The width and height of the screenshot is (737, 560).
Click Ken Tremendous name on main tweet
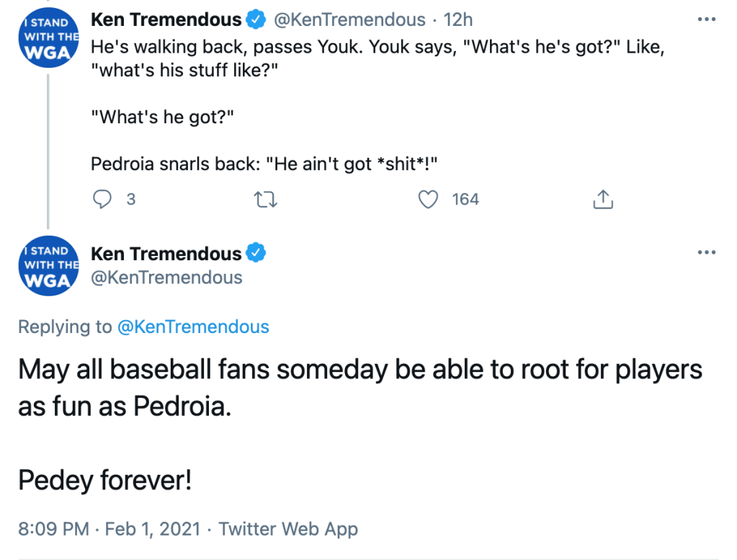pos(166,254)
